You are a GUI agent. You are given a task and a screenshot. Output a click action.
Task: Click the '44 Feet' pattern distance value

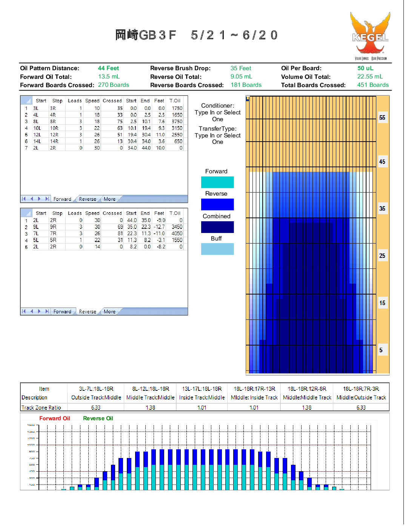pos(108,68)
